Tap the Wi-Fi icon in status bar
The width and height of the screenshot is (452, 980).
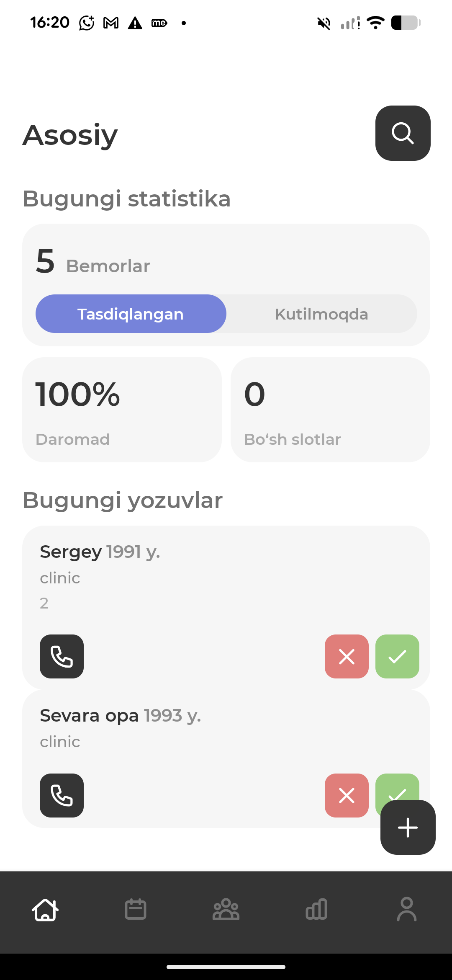[375, 23]
